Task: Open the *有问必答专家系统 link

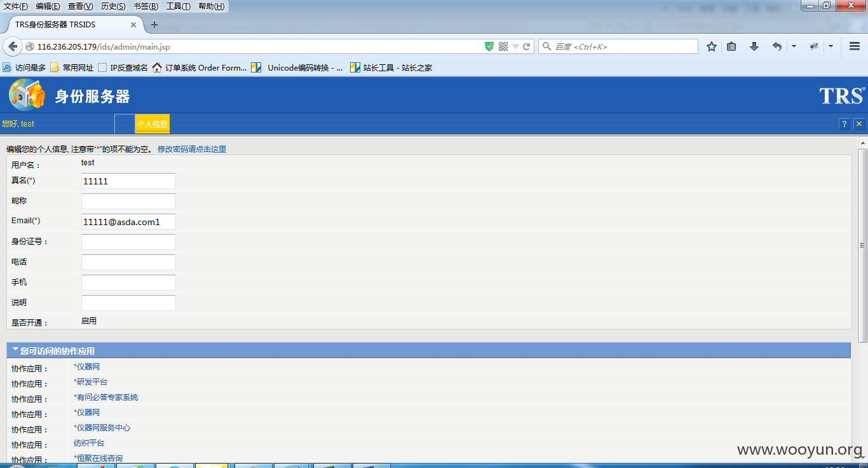Action: click(105, 397)
